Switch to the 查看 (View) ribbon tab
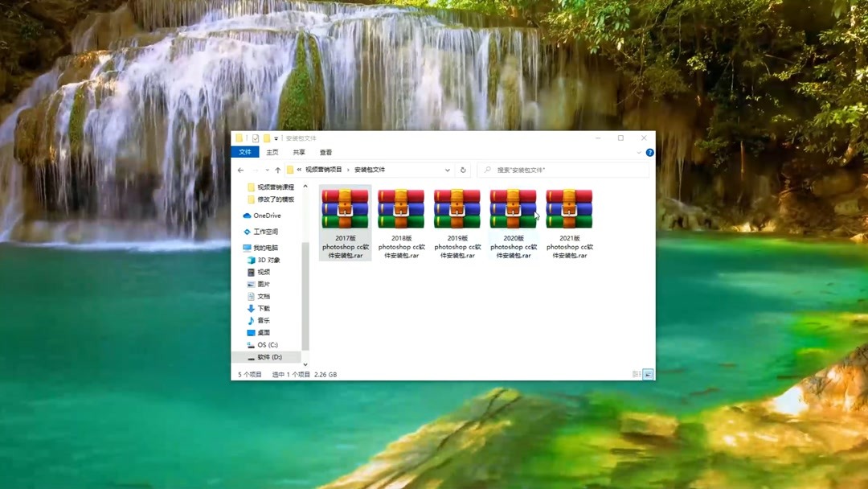This screenshot has width=868, height=489. [x=325, y=152]
